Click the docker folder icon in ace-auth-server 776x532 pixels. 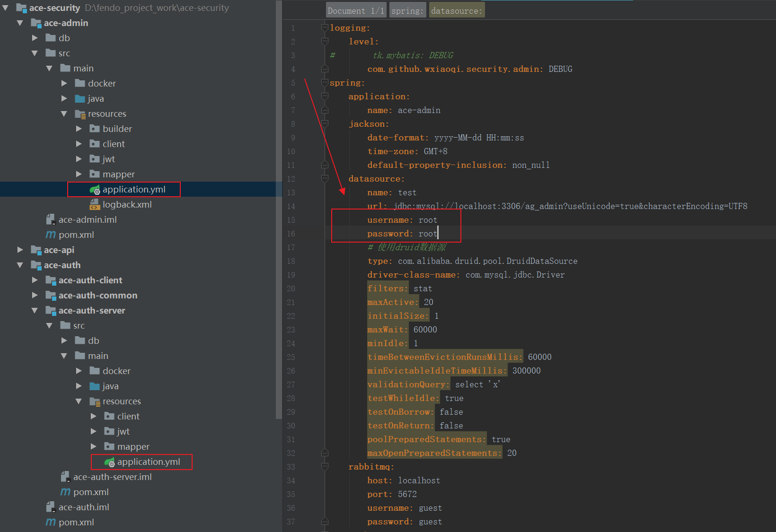pyautogui.click(x=95, y=371)
